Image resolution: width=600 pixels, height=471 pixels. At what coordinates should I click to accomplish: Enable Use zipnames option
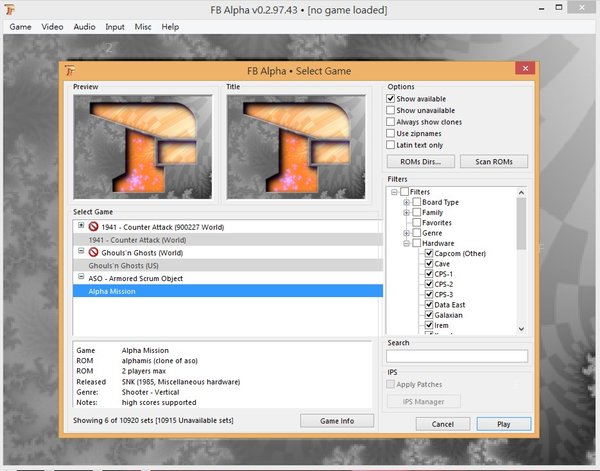[x=390, y=133]
